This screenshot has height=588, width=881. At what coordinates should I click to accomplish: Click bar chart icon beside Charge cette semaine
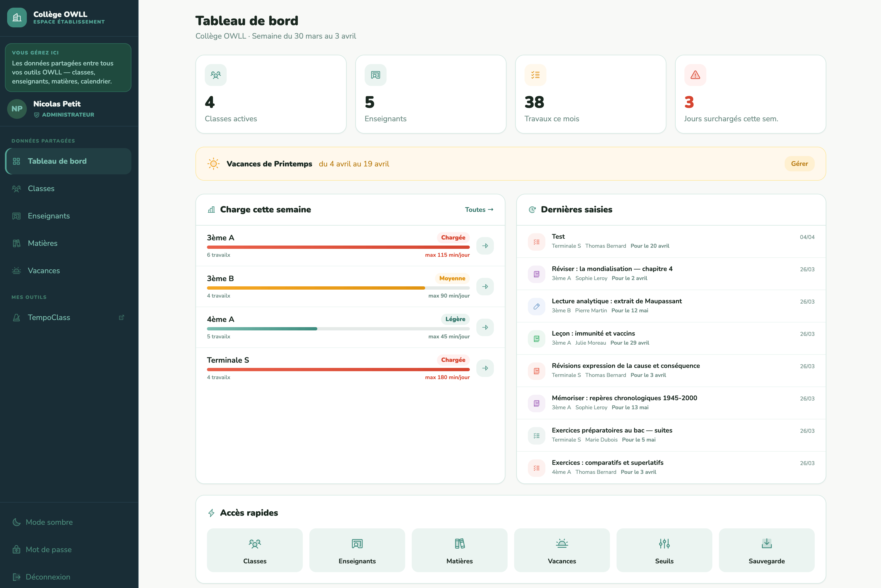[x=212, y=210]
